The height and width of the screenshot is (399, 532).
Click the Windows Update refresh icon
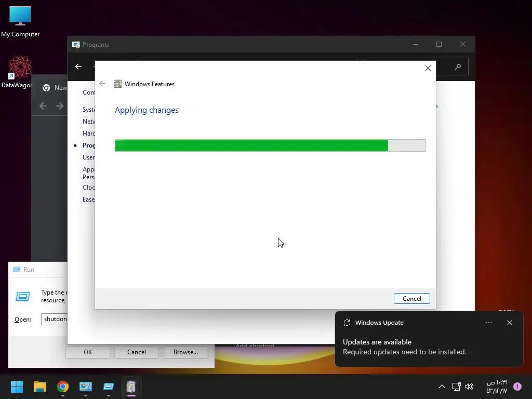click(347, 323)
